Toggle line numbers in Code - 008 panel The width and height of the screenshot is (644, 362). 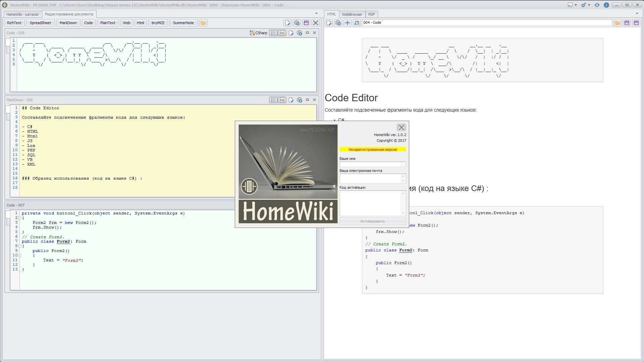(x=274, y=33)
